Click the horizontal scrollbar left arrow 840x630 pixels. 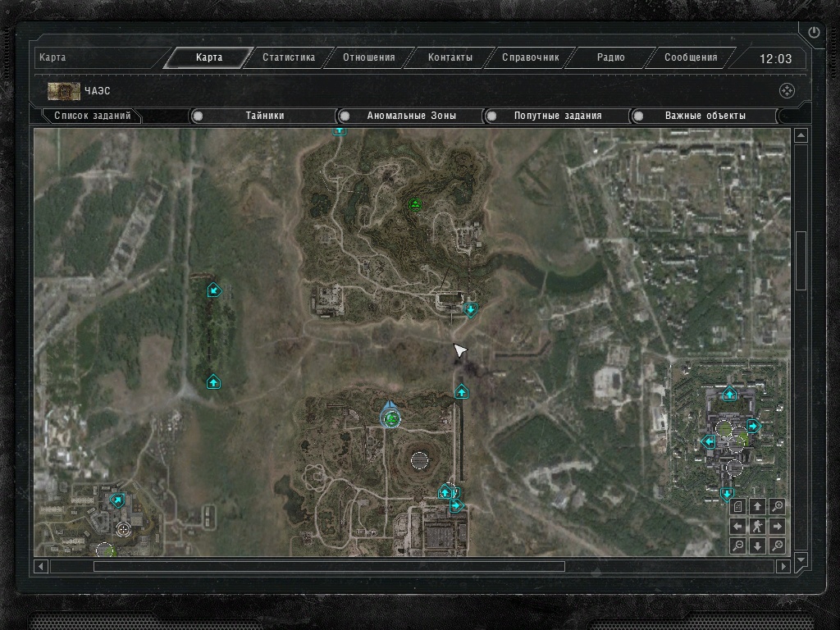point(41,566)
